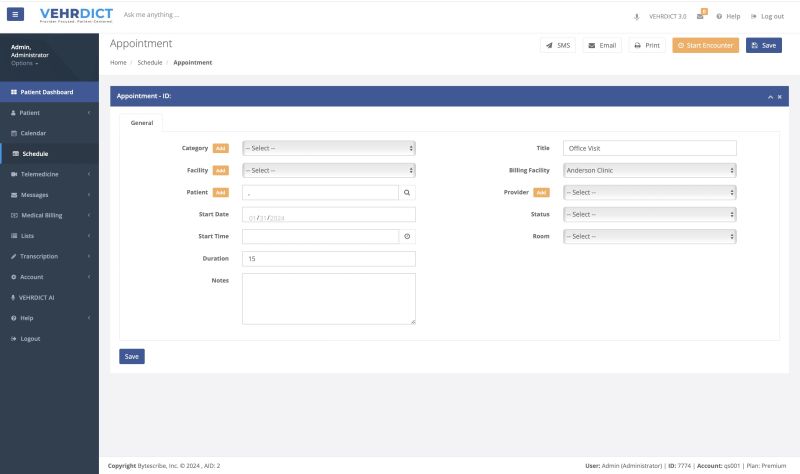The height and width of the screenshot is (474, 800).
Task: Click the Add button next to Provider
Action: (541, 192)
